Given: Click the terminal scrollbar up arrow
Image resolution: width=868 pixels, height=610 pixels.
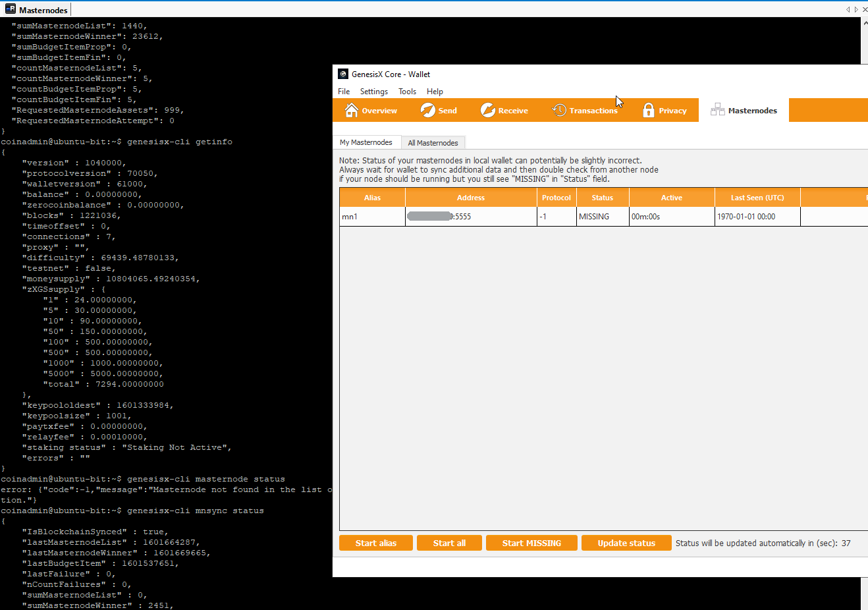Looking at the screenshot, I should click(865, 22).
